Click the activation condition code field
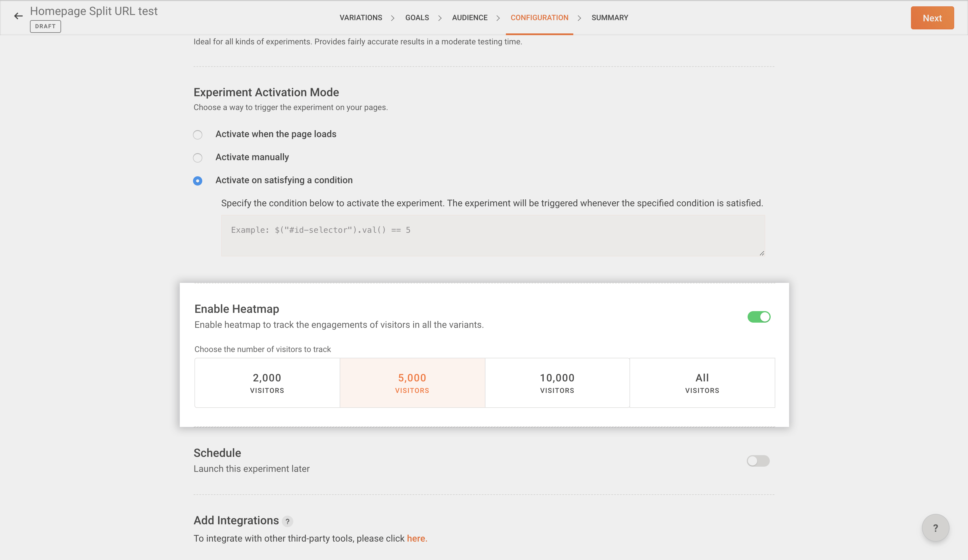The width and height of the screenshot is (968, 560). 492,235
